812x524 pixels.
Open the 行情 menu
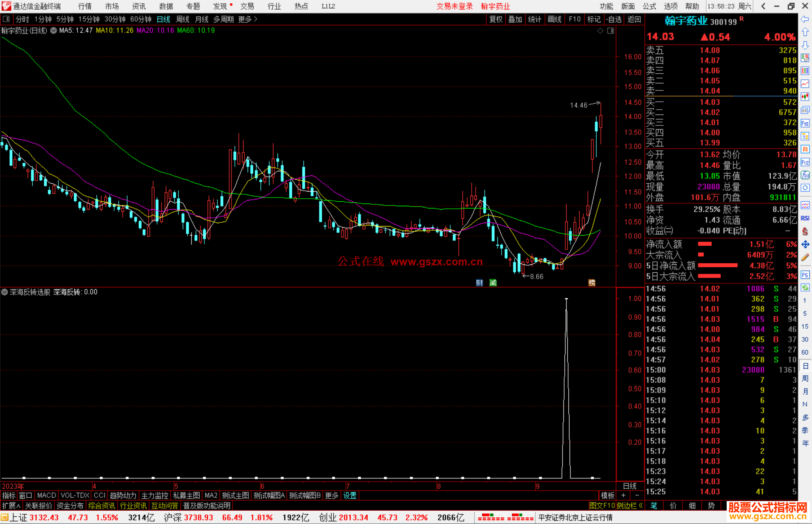85,6
